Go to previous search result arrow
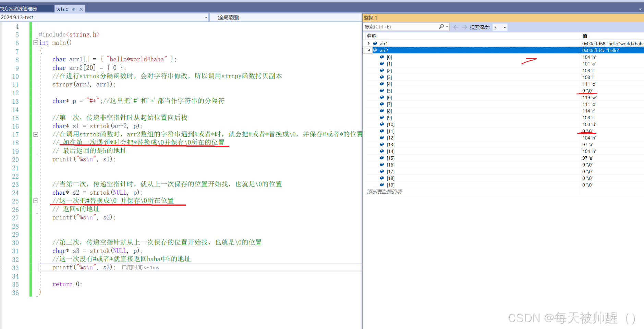 456,27
